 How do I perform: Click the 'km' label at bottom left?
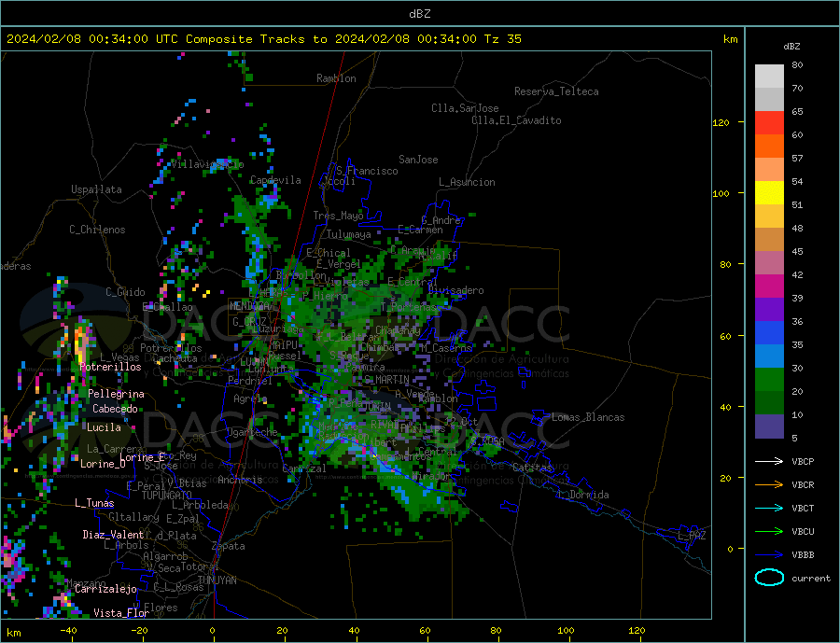13,633
